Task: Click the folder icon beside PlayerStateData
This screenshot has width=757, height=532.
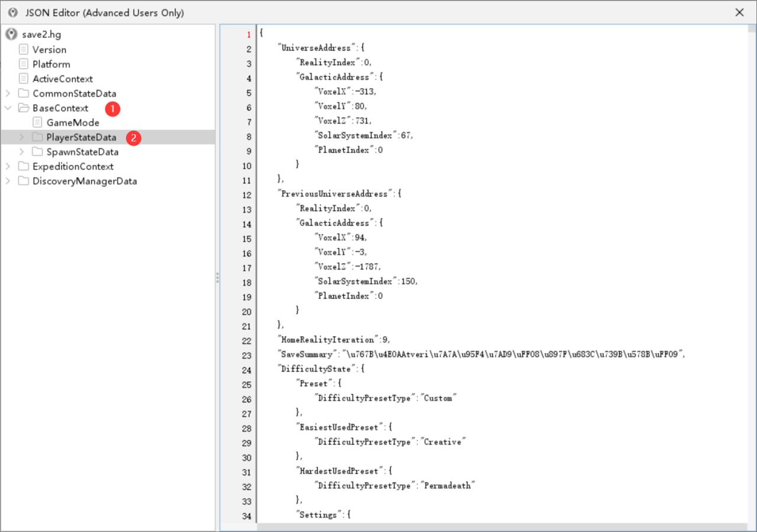Action: coord(38,137)
